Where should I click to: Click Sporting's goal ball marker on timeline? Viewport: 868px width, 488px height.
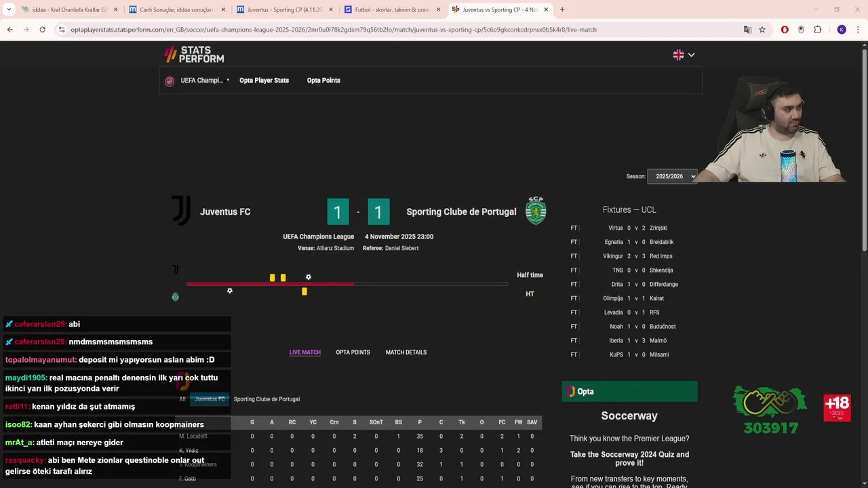(230, 291)
